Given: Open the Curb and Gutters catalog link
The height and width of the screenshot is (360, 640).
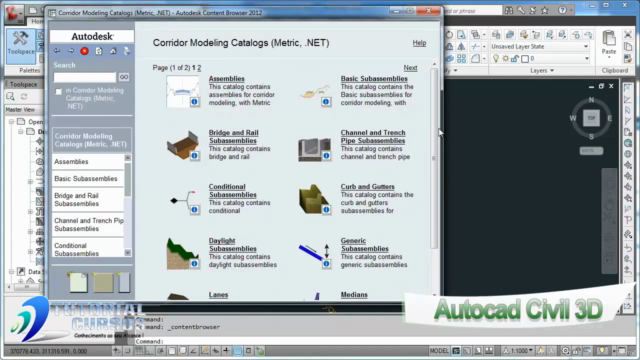Looking at the screenshot, I should tap(367, 187).
